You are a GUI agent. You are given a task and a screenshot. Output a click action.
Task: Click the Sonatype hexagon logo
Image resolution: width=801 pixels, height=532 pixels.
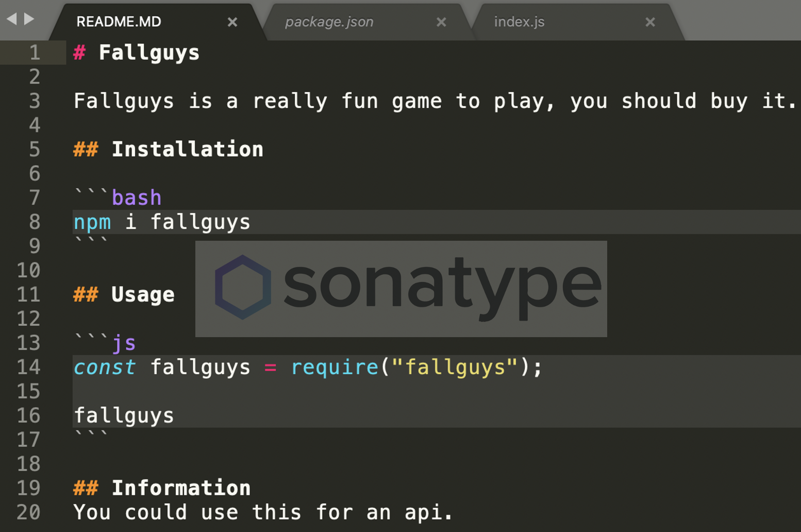(x=243, y=287)
